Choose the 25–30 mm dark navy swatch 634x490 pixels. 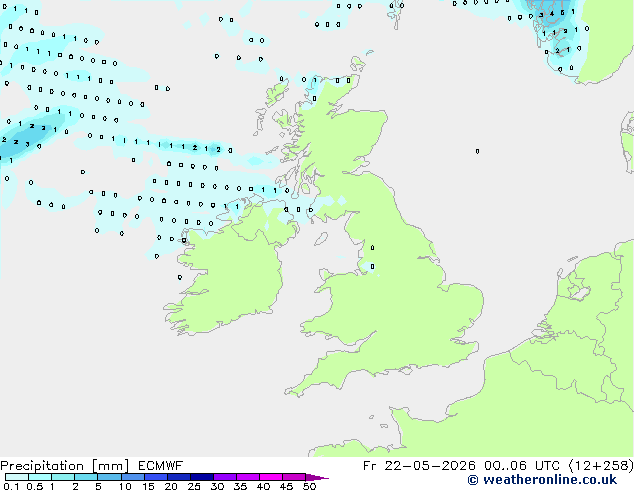pos(201,477)
